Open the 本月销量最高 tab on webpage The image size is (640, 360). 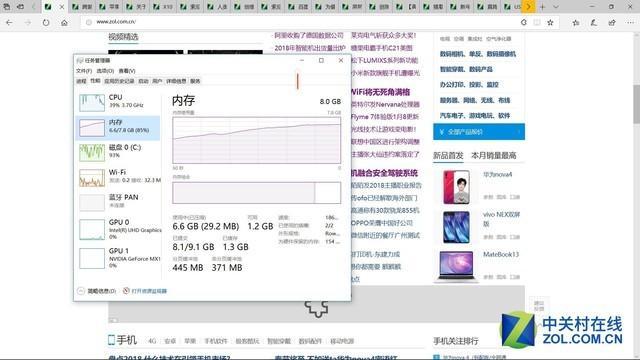coord(494,156)
